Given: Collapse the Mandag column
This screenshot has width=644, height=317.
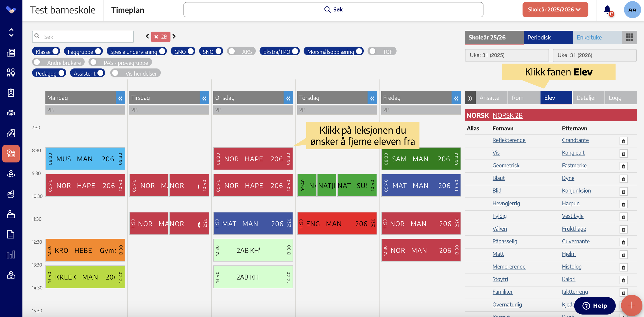Looking at the screenshot, I should pos(120,98).
